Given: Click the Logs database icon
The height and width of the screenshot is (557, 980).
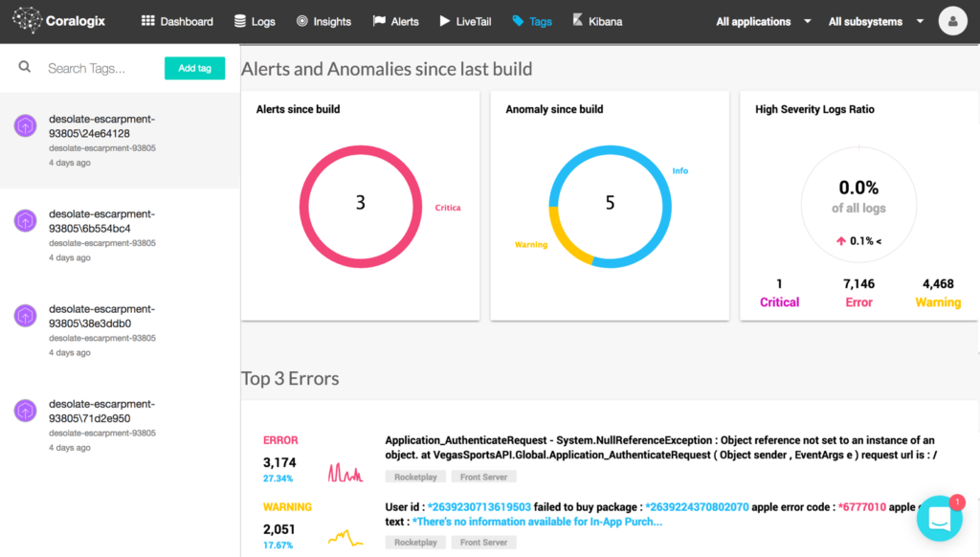Looking at the screenshot, I should 240,21.
